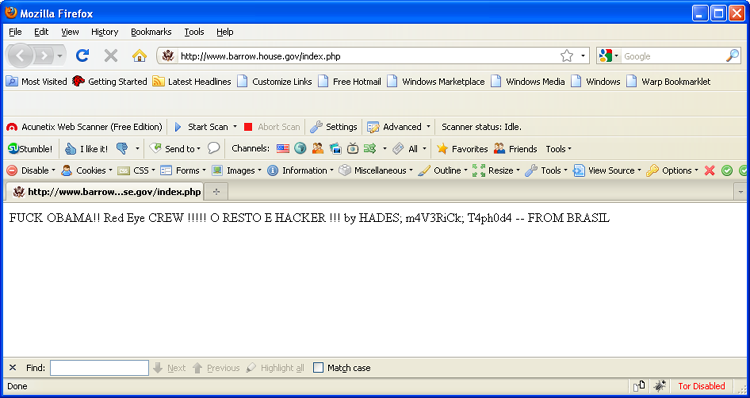Open the speech bubble comments icon
Screen dimensions: 750x398
click(213, 148)
